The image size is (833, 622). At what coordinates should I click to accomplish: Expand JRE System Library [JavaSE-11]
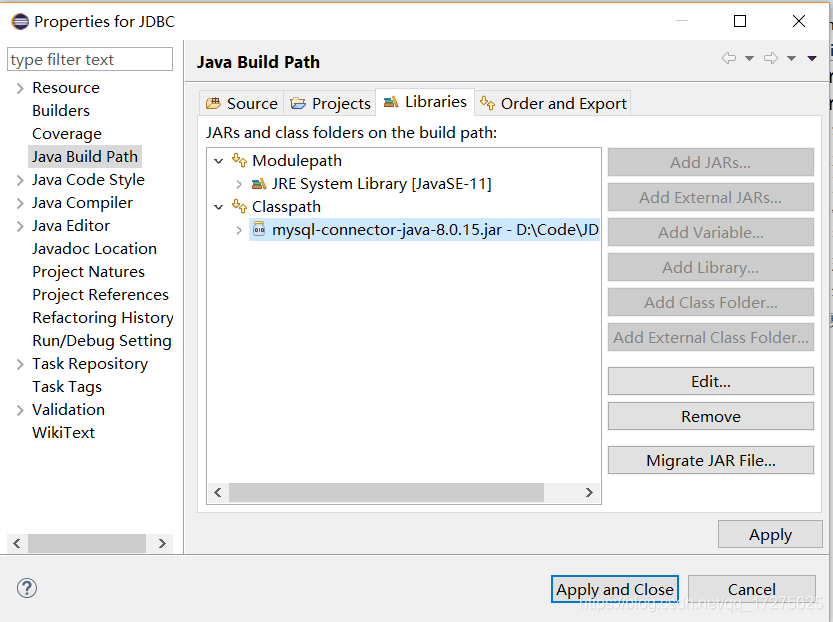coord(239,184)
